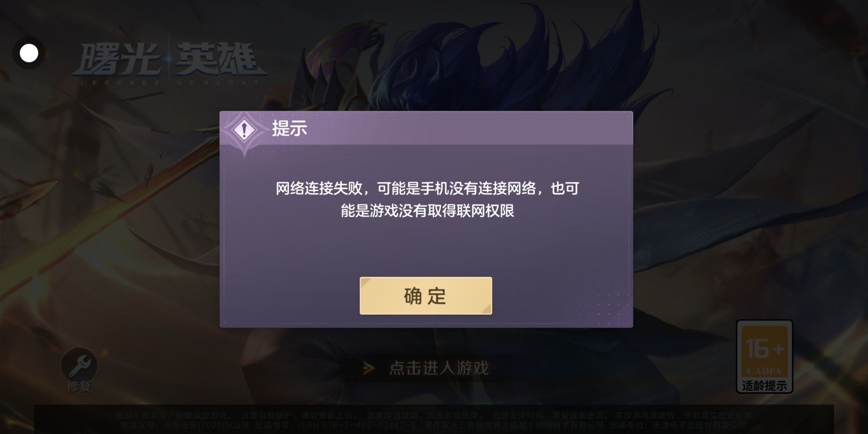Click the 网络连接失败 message line
Screen dimensions: 868x434
[x=427, y=188]
